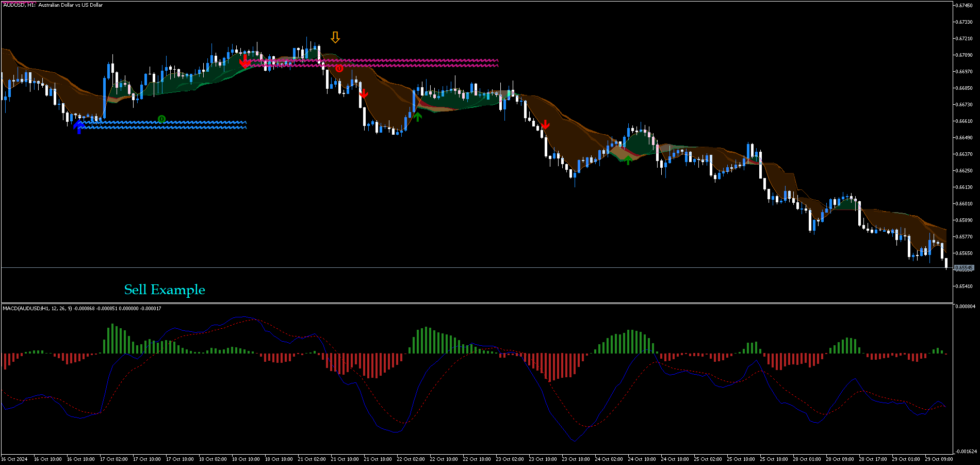Click the tallest green MACD histogram bar on 17 Oct
The image size is (980, 465).
112,339
